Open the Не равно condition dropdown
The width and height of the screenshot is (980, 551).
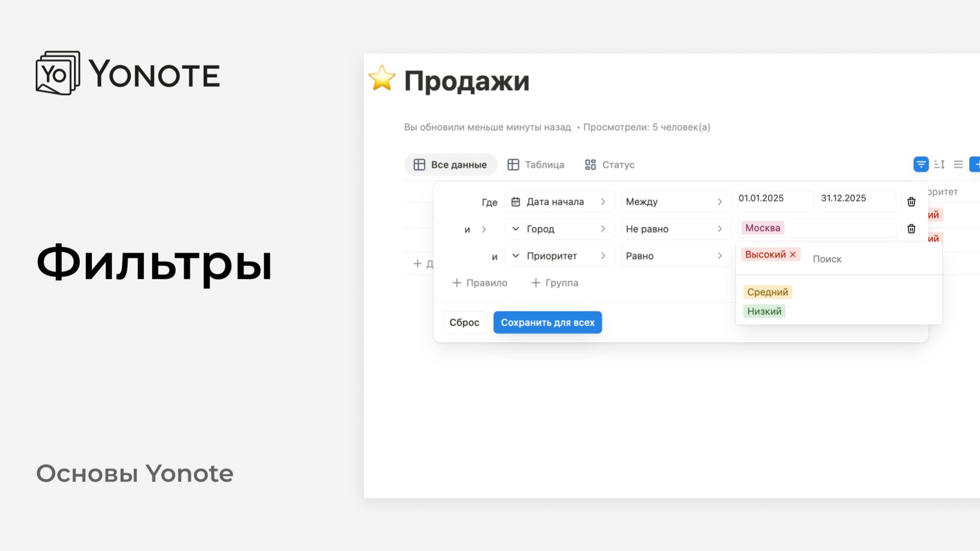coord(676,229)
